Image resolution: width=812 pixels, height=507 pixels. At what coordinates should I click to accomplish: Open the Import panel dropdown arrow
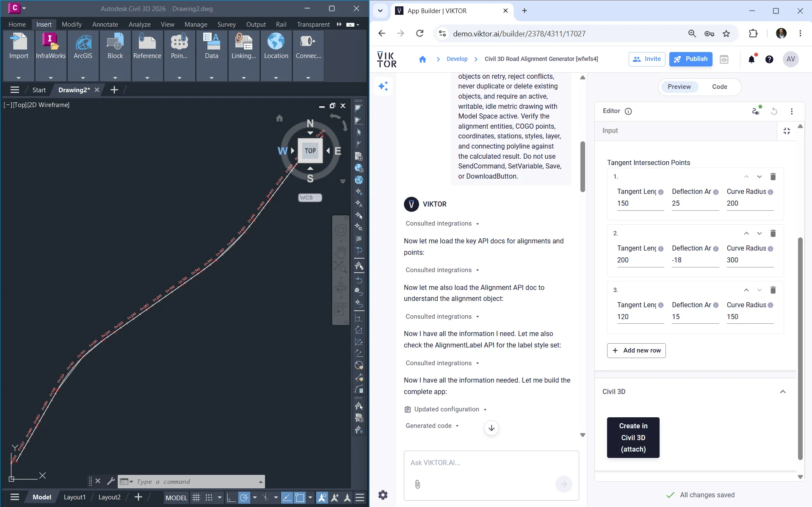tap(19, 78)
